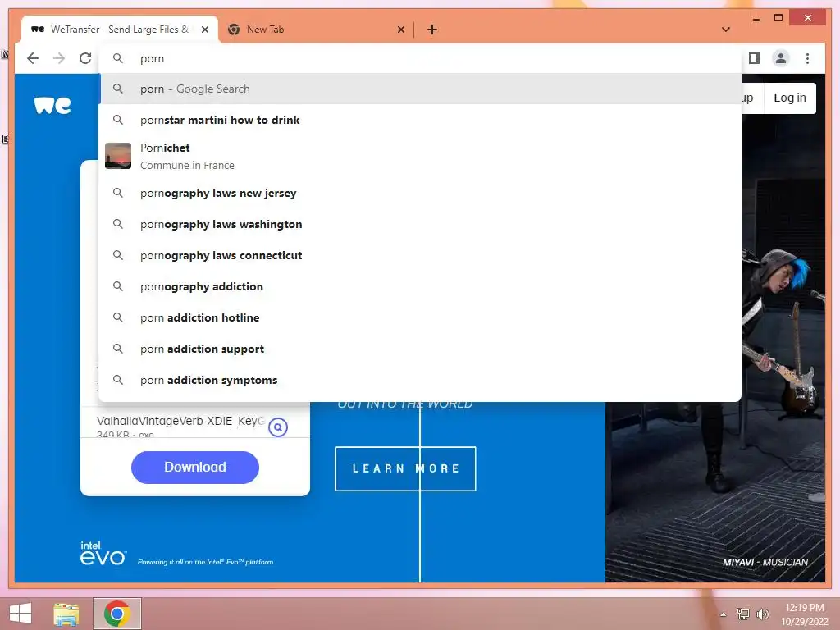Image resolution: width=840 pixels, height=630 pixels.
Task: Click the Chrome taskbar icon
Action: pos(117,614)
